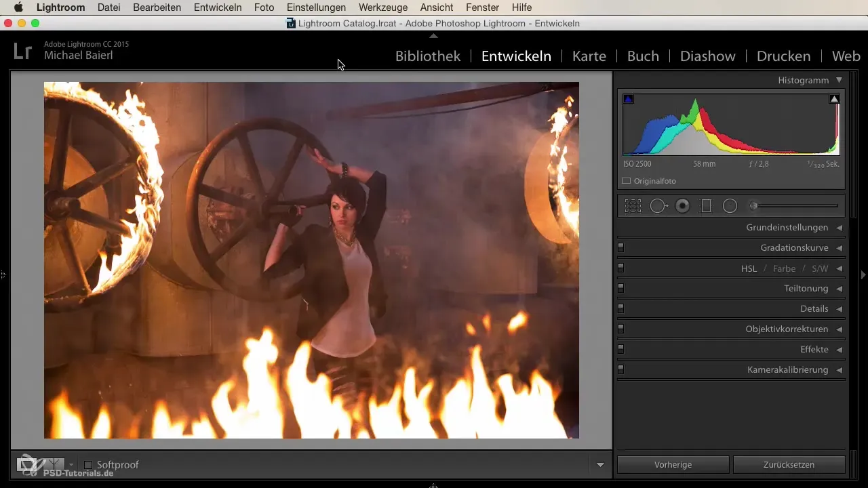868x488 pixels.
Task: Hide the right panel via edge arrow
Action: tap(863, 275)
